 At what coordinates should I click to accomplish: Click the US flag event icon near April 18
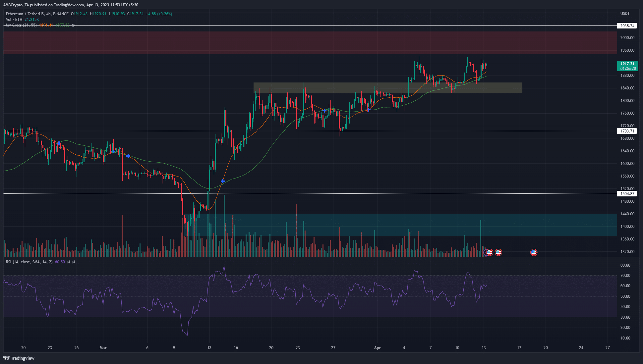534,252
